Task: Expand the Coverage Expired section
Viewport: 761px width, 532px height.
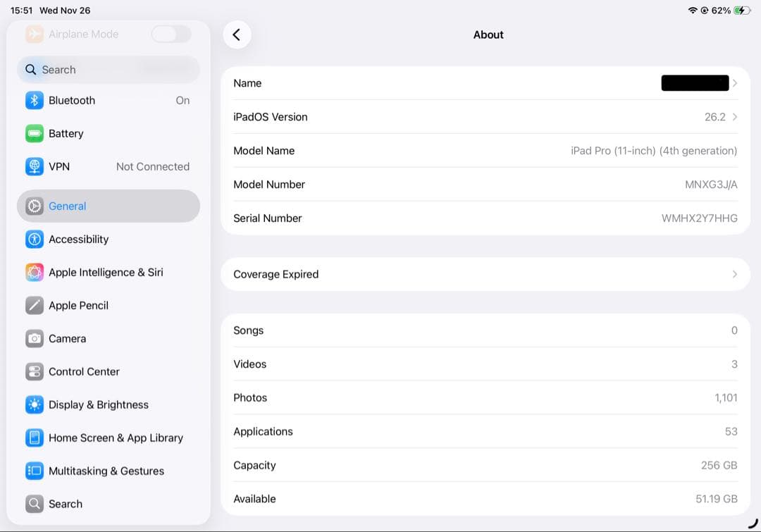Action: 486,274
